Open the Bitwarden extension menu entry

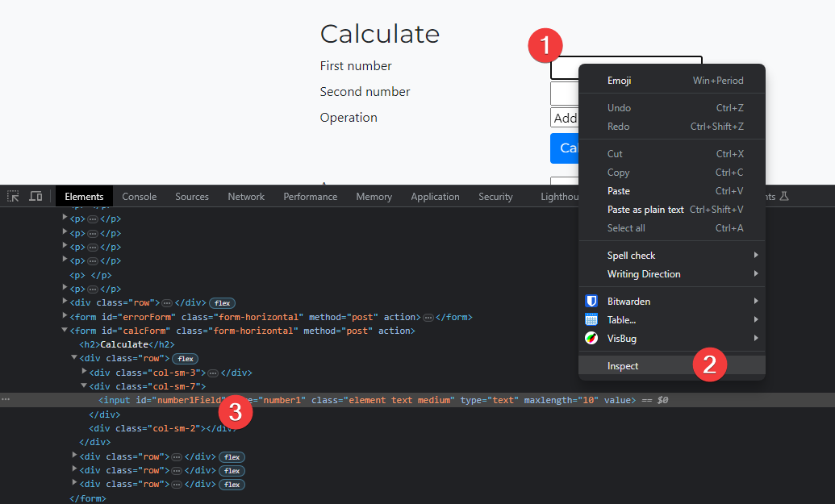[x=628, y=302]
